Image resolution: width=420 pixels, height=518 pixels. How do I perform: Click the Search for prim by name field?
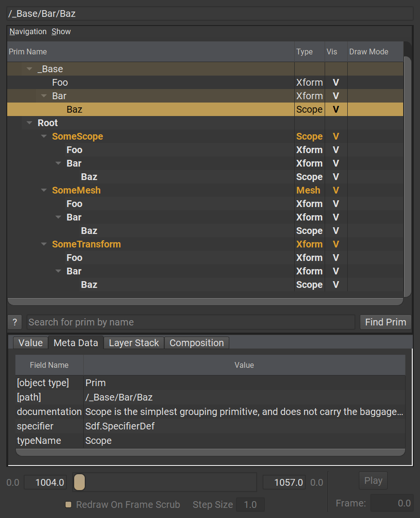(191, 322)
